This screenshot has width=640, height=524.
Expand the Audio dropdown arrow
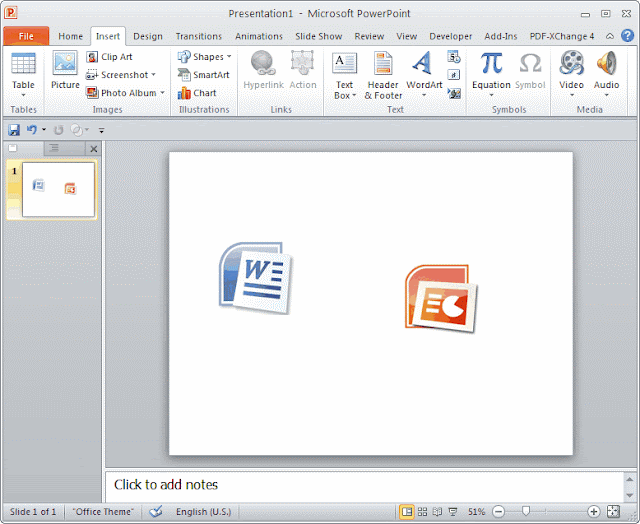(606, 95)
